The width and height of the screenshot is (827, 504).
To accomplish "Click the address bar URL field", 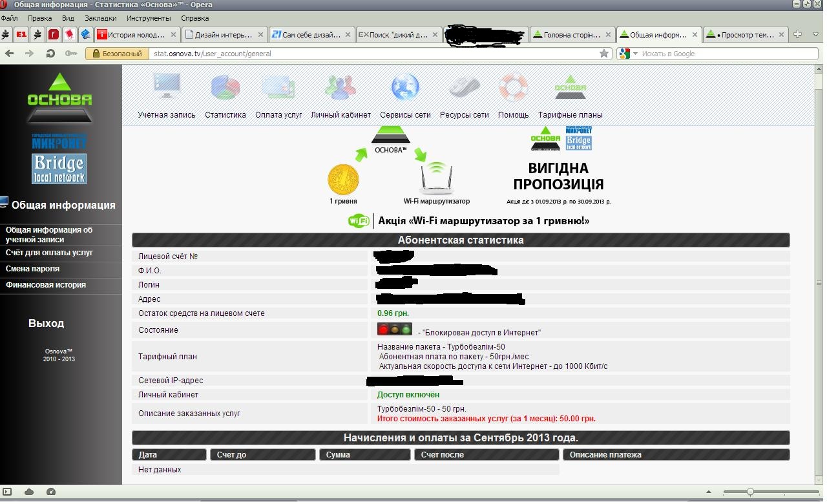I will tap(375, 54).
